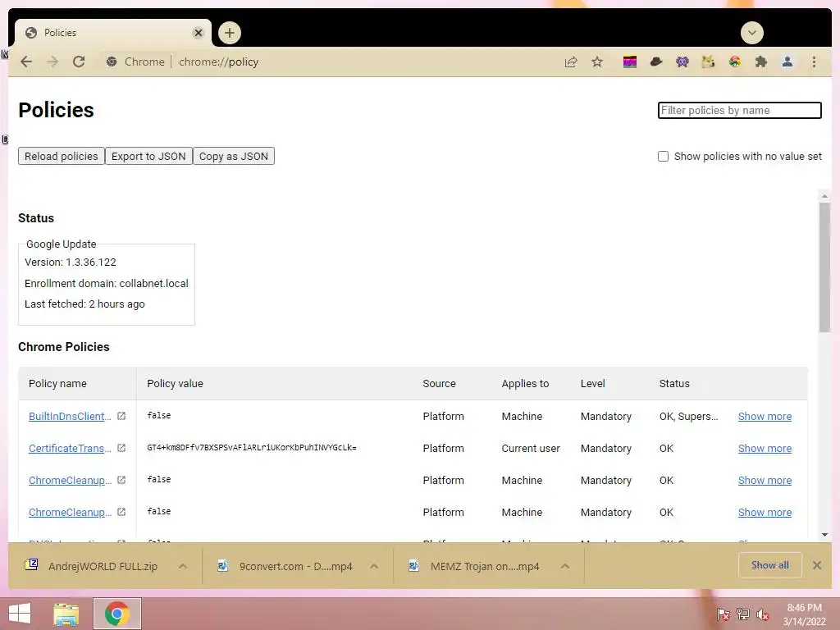This screenshot has height=630, width=840.
Task: Open CertificateTrans policy documentation icon
Action: pyautogui.click(x=121, y=449)
